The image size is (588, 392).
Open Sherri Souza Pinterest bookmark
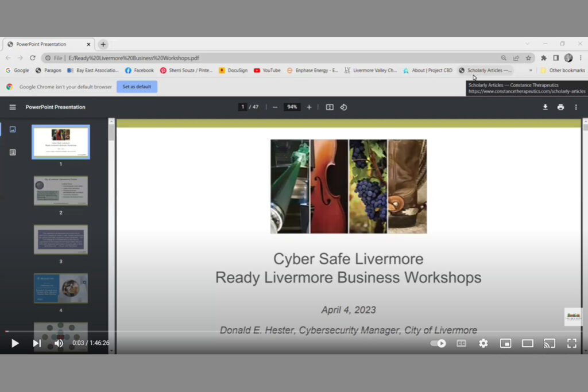[x=187, y=70]
